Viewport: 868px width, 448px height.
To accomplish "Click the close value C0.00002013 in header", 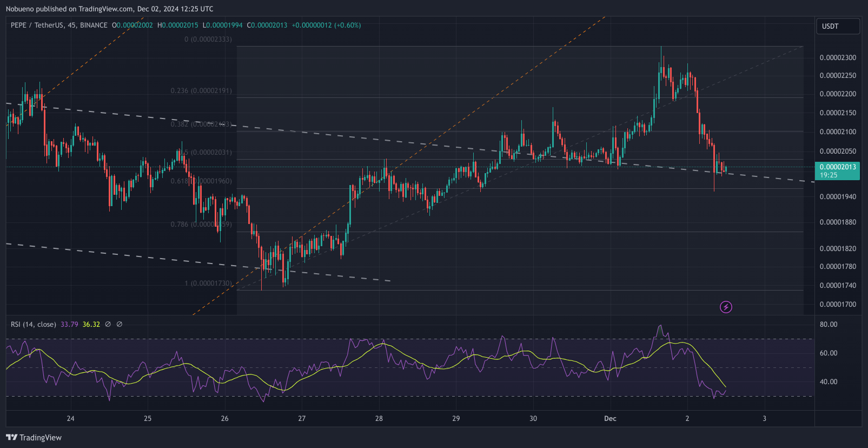I will tap(267, 25).
